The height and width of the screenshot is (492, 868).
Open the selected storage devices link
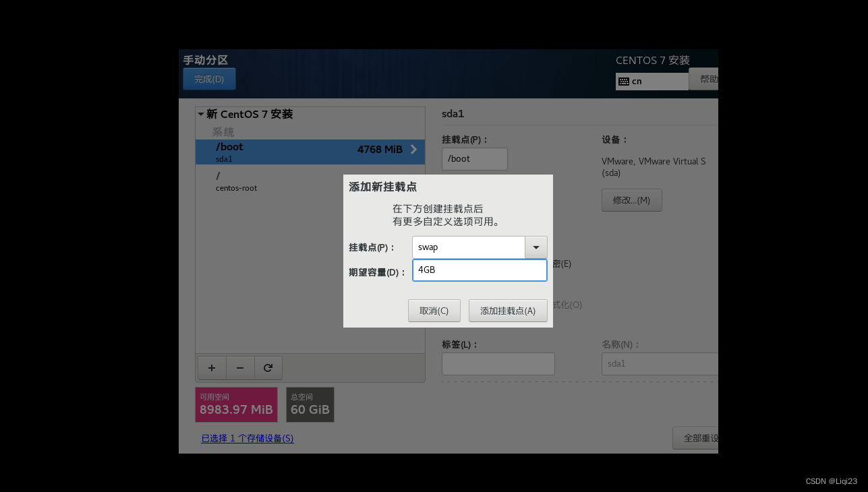point(248,438)
